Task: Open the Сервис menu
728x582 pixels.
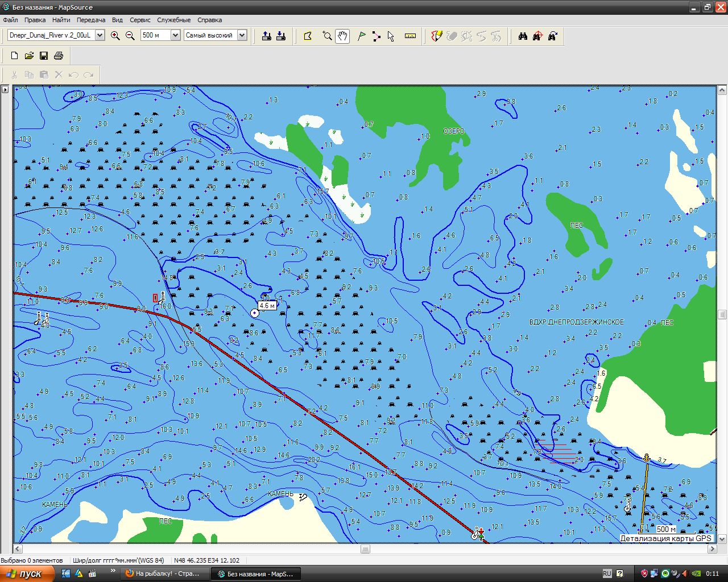Action: point(140,20)
